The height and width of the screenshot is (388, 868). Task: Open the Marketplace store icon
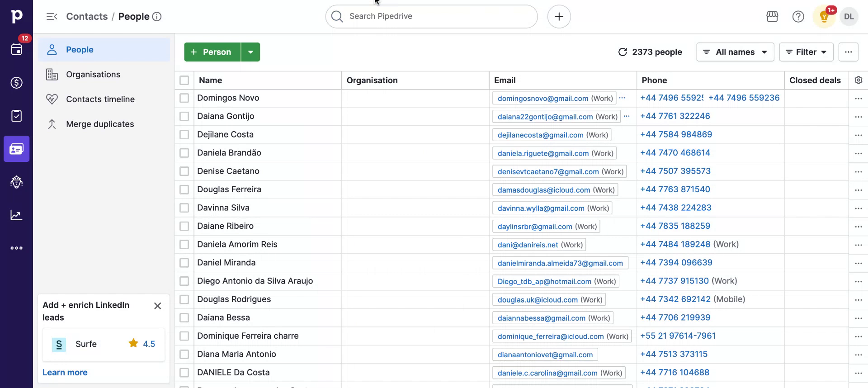point(772,17)
